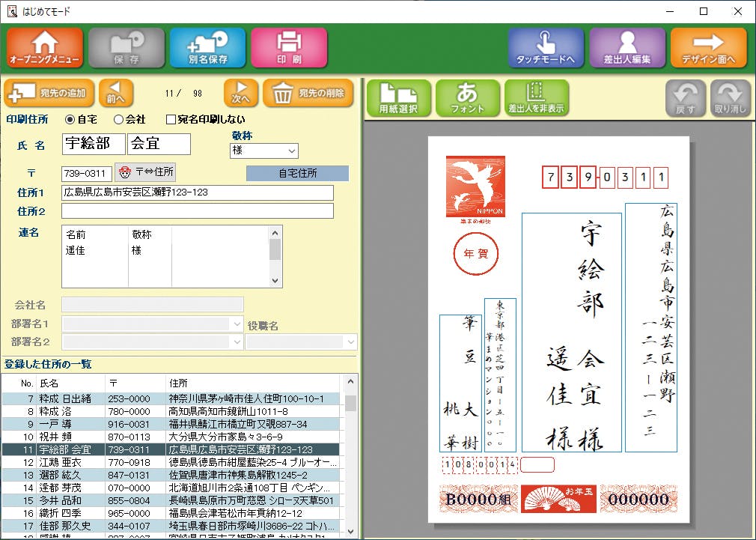Click 宛先の追加 to add recipient

[x=49, y=94]
